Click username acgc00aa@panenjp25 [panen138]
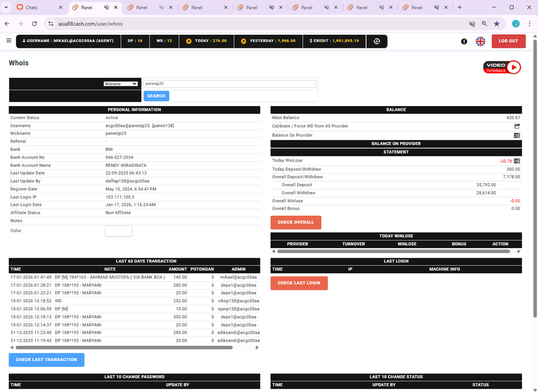The height and width of the screenshot is (392, 538). (140, 126)
